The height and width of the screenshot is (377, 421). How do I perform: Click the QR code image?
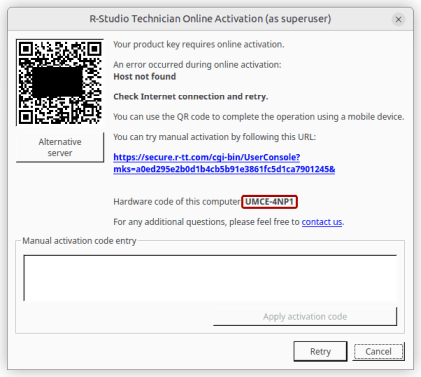coord(60,82)
